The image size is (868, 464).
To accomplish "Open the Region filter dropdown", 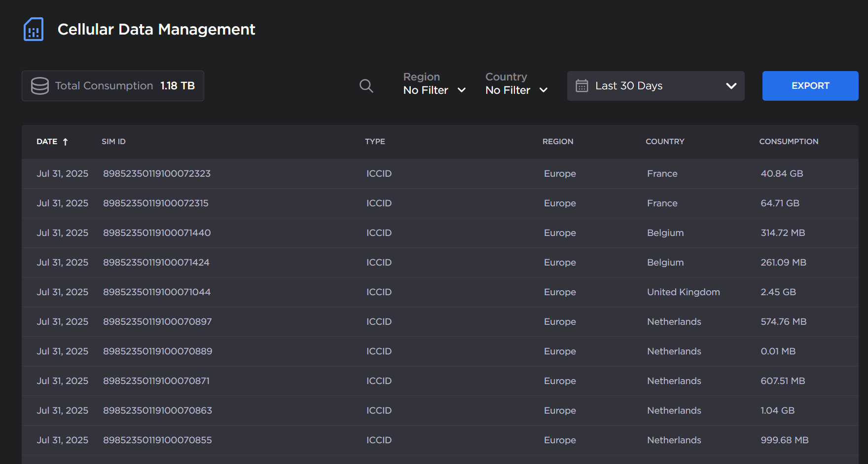I will (434, 84).
